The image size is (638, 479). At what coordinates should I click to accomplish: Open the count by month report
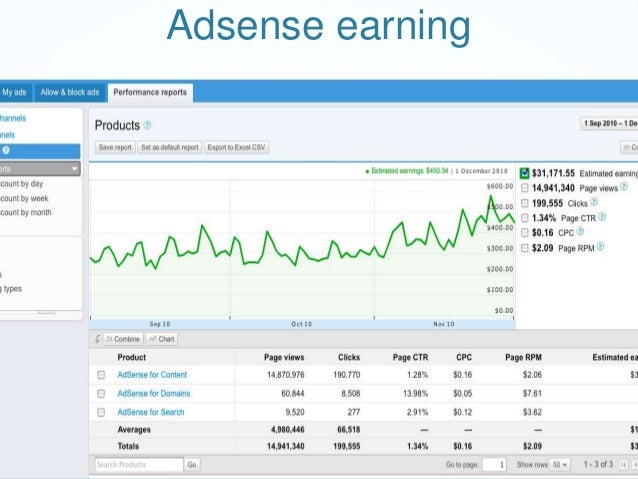pyautogui.click(x=26, y=212)
